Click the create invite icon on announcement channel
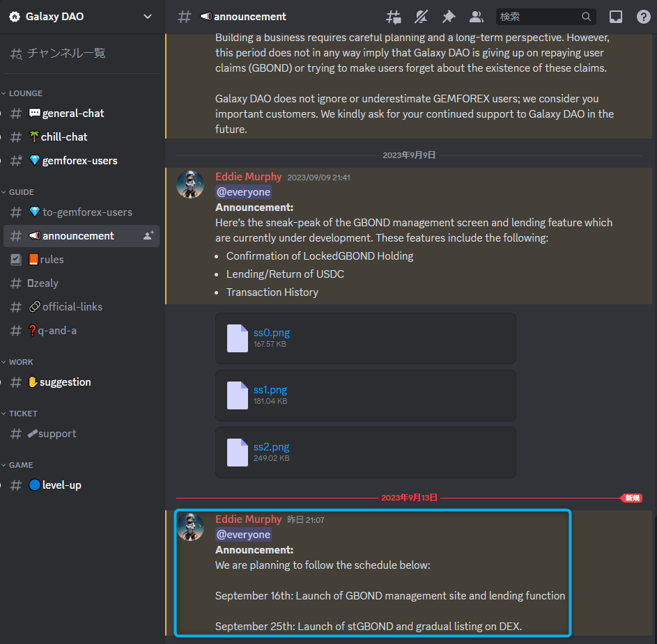Image resolution: width=657 pixels, height=644 pixels. [148, 236]
